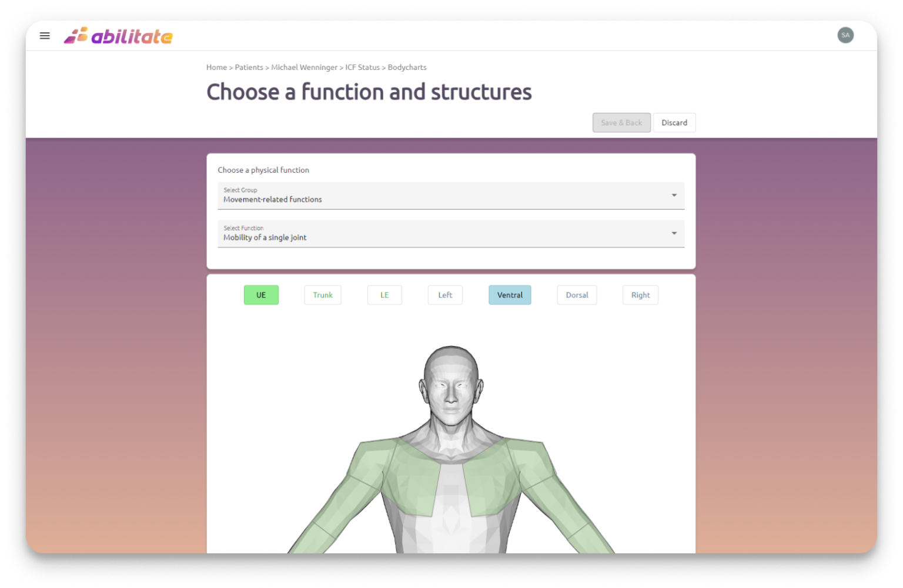
Task: Open Michael Wenninger breadcrumb link
Action: point(304,68)
